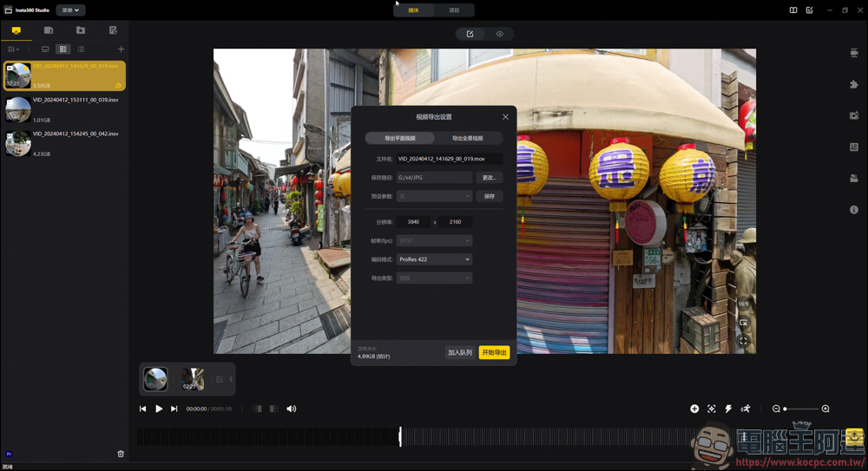Viewport: 868px width, 471px height.
Task: Click the 开始导出 button
Action: click(494, 352)
